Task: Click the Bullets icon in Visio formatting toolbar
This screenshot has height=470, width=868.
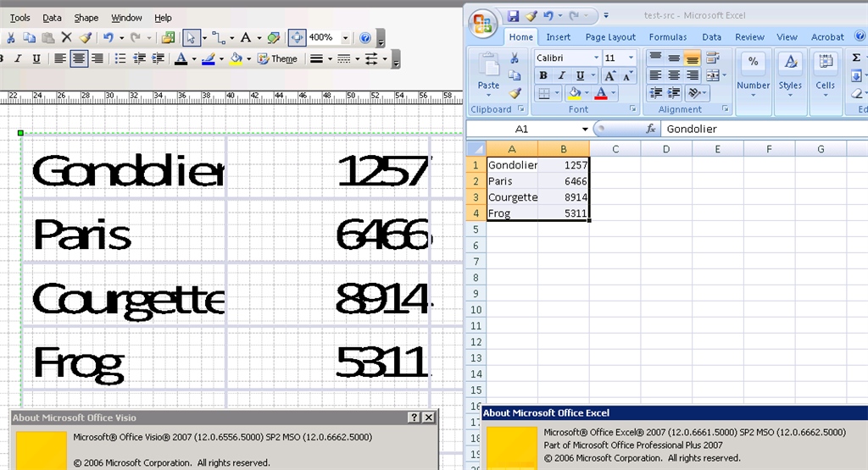Action: click(120, 58)
